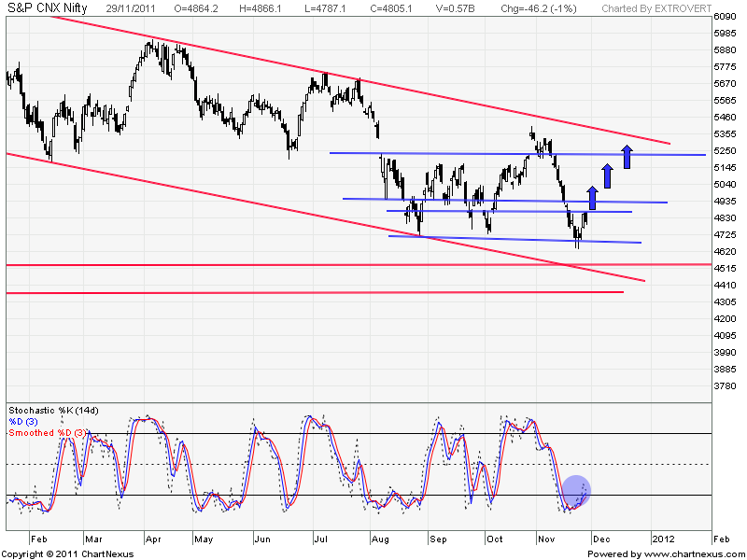Click the purple highlight circle on stochastic

coord(576,492)
